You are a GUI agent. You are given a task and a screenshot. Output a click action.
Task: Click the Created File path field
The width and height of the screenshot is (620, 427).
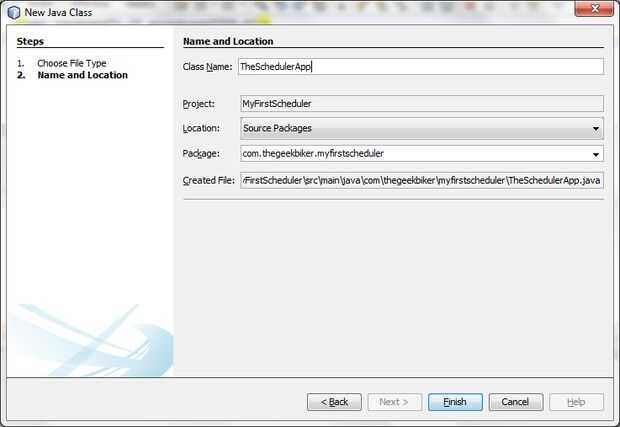(x=422, y=180)
